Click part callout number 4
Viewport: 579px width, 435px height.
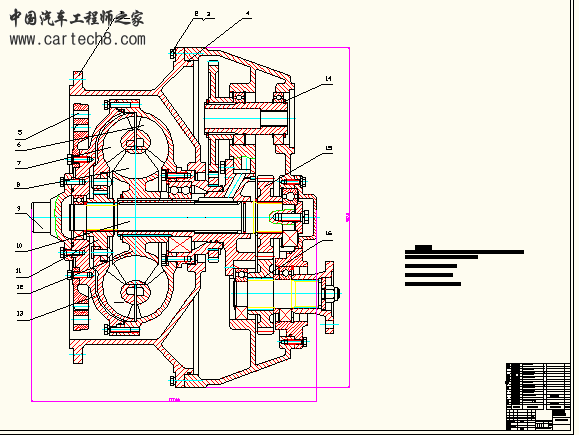(248, 13)
